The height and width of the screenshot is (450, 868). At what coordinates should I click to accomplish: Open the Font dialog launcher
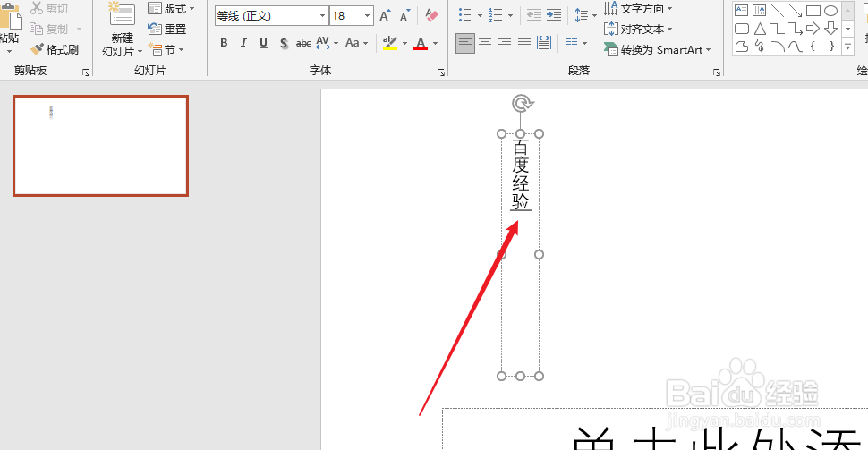click(x=441, y=72)
